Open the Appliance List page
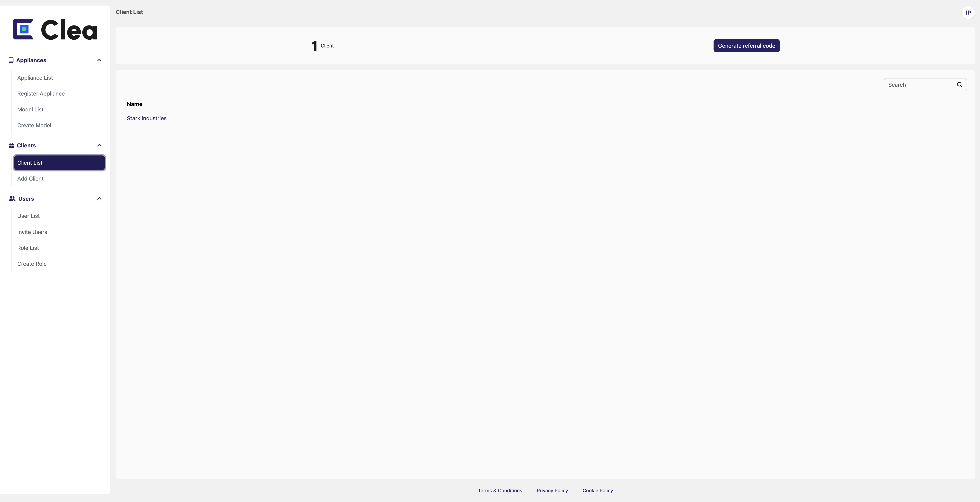Screen dimensions: 980x502 [x=35, y=78]
